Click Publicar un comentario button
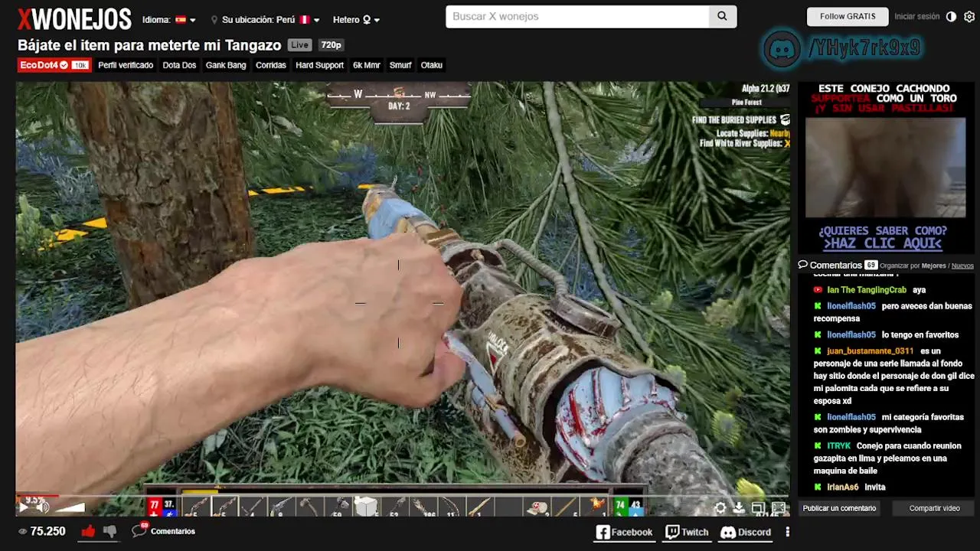980x551 pixels. click(x=839, y=508)
